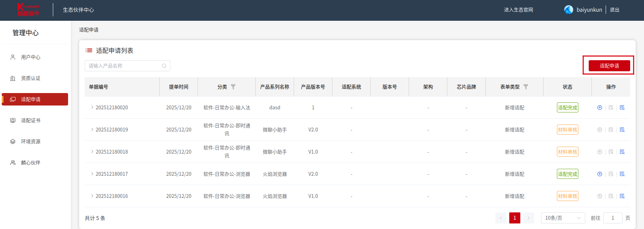View details of order 202512180016

(622, 196)
